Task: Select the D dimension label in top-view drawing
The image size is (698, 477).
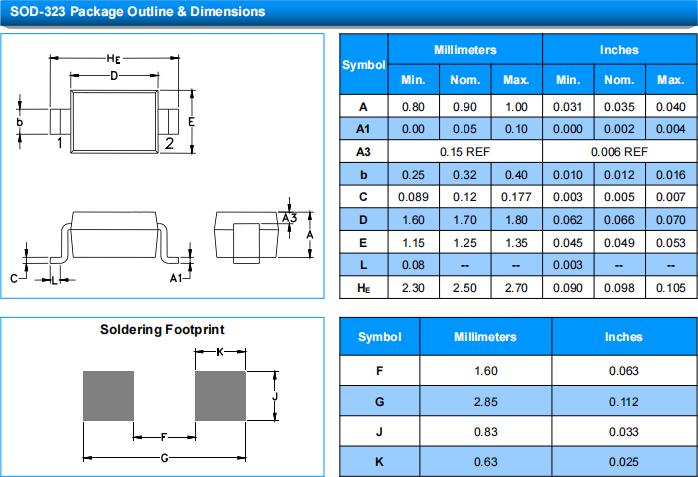Action: pyautogui.click(x=114, y=76)
